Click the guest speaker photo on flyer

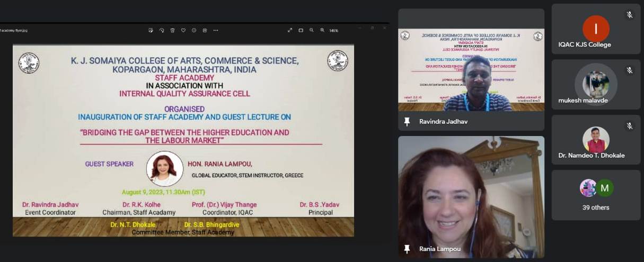point(165,169)
